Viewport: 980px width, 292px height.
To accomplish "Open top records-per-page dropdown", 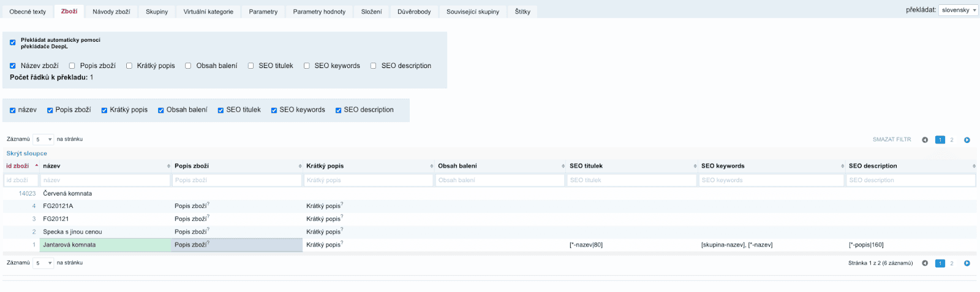I will 43,140.
